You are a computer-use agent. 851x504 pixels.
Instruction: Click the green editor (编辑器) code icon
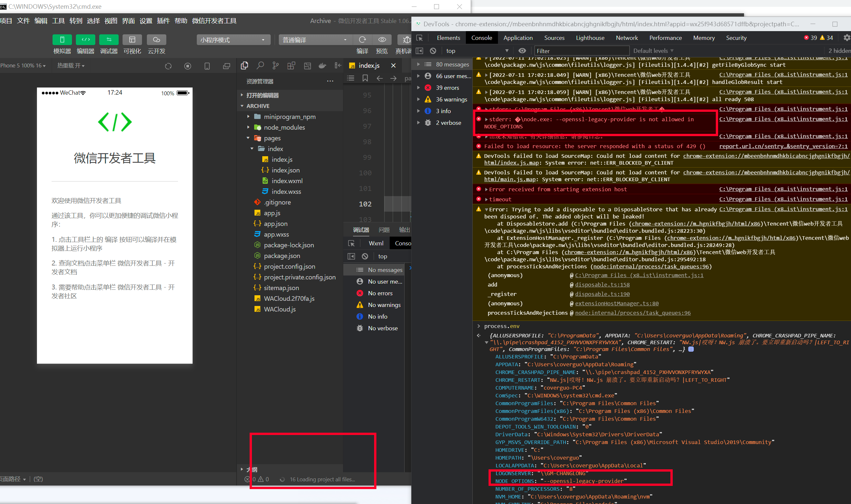pos(85,40)
